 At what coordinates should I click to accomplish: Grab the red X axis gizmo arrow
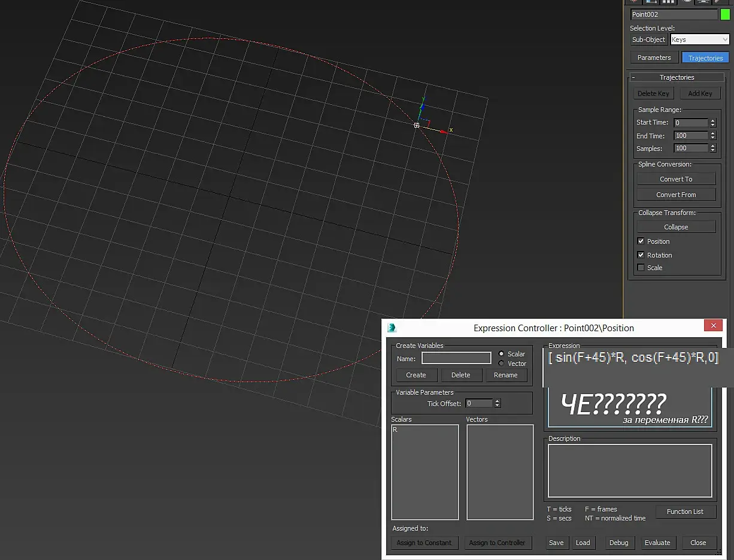point(443,131)
